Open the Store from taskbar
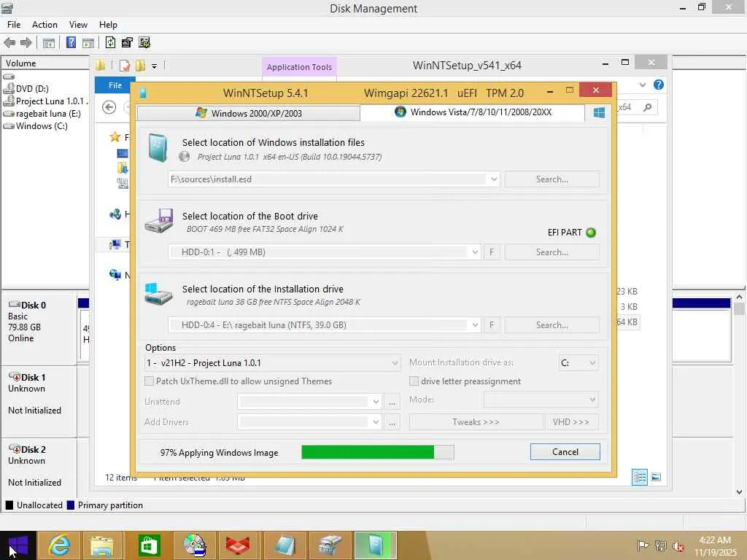This screenshot has width=747, height=560. [149, 545]
